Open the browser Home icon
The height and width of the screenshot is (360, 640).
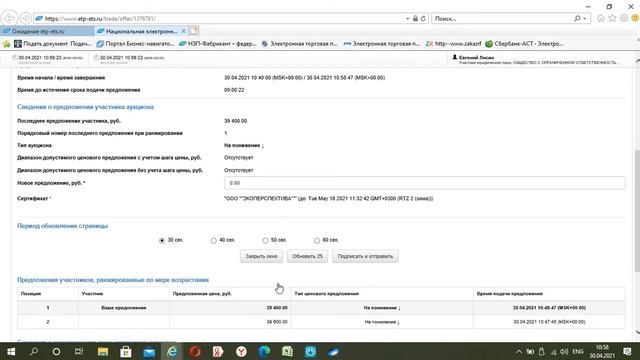[601, 18]
